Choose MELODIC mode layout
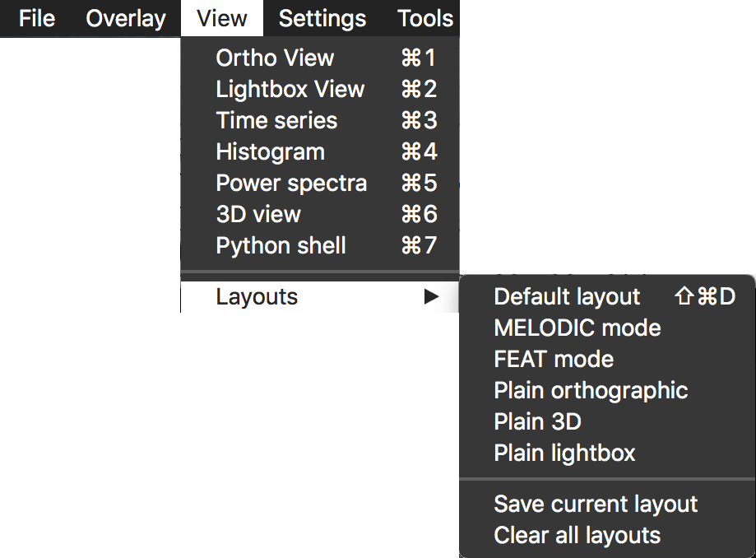 pos(577,328)
